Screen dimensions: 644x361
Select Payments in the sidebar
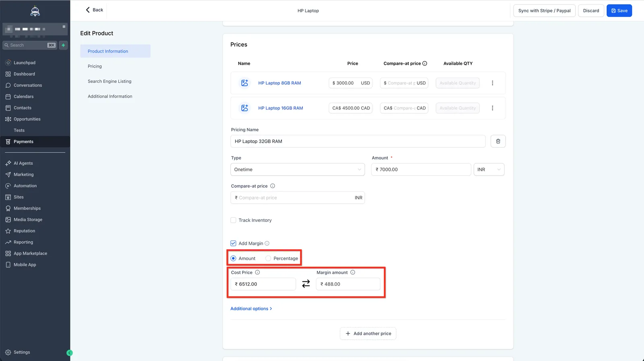point(35,142)
